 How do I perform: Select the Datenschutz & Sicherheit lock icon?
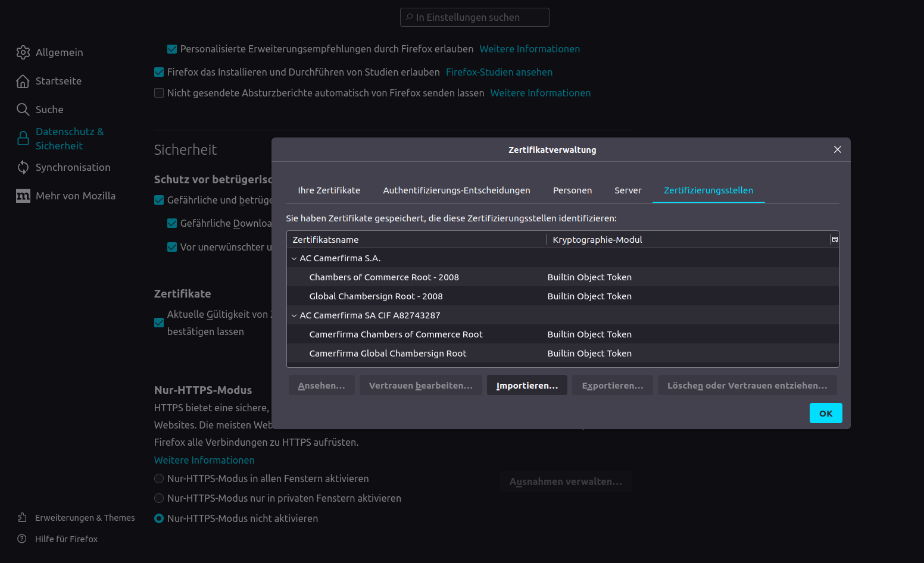(x=23, y=138)
